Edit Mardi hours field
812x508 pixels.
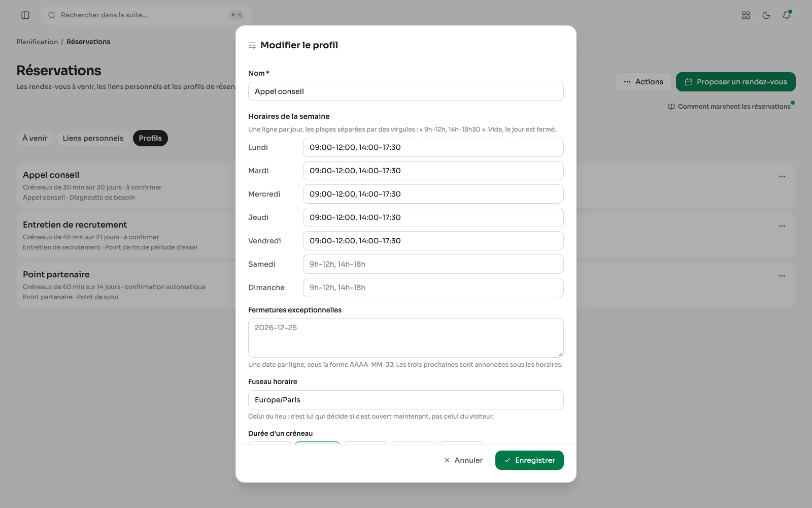433,171
